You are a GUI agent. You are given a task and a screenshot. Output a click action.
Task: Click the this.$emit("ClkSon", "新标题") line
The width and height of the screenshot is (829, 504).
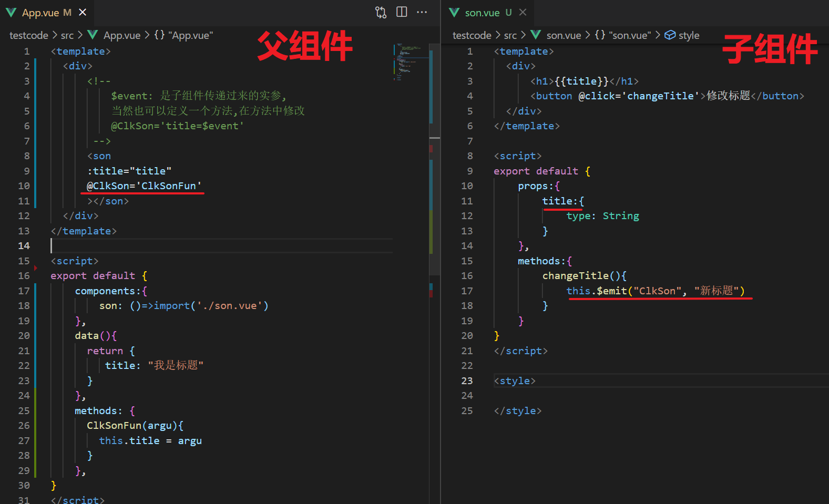[x=656, y=291]
